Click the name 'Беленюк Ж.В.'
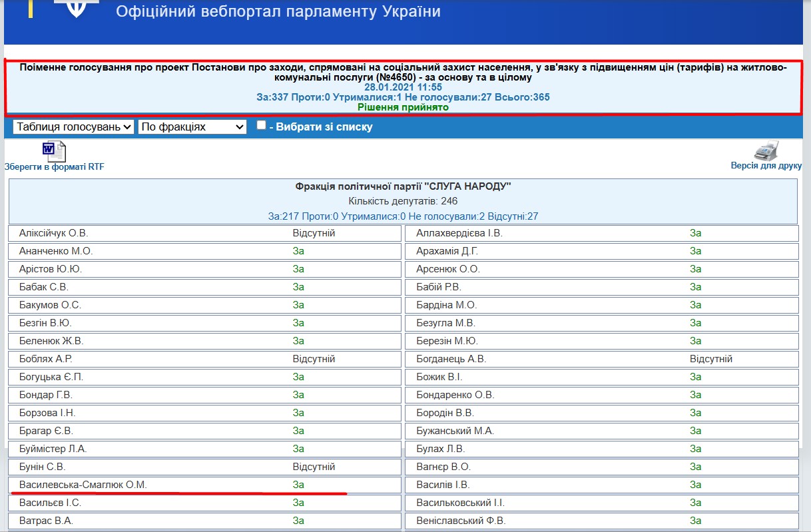Image resolution: width=811 pixels, height=532 pixels. [51, 341]
